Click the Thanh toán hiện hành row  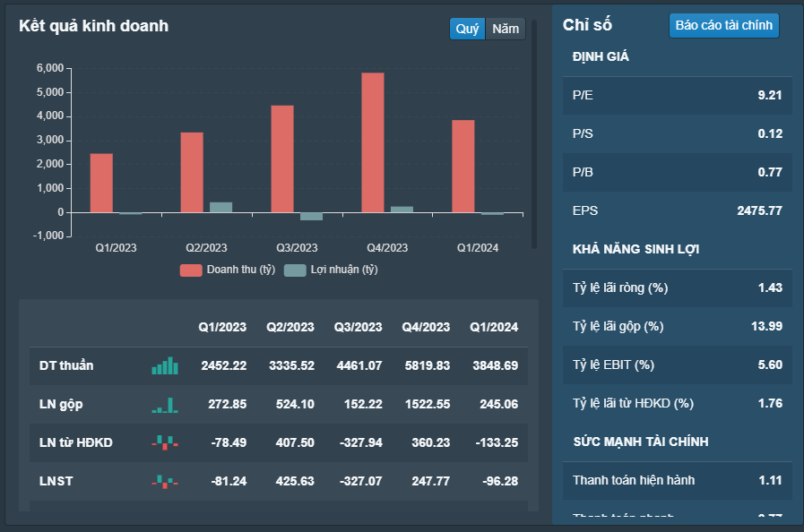coord(677,480)
